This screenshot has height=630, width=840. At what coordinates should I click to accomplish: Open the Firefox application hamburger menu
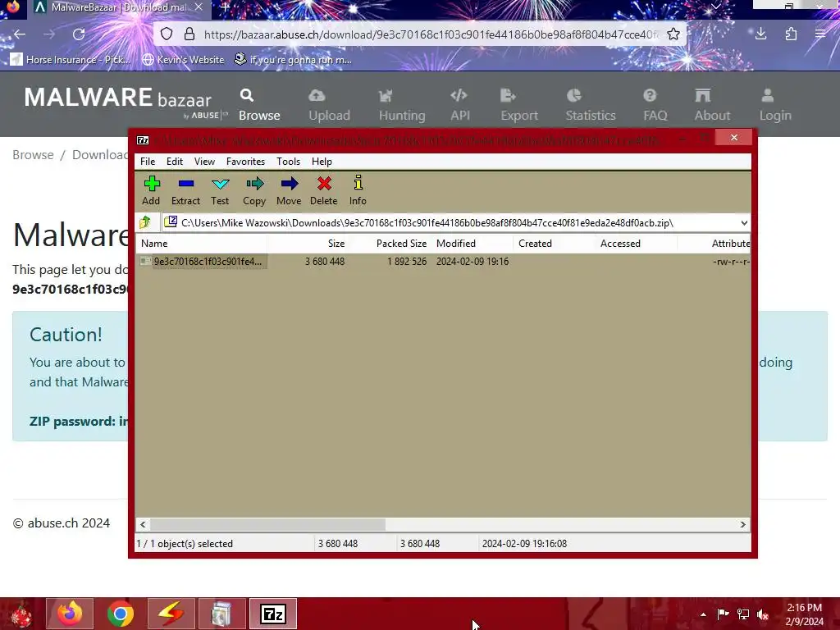[820, 34]
